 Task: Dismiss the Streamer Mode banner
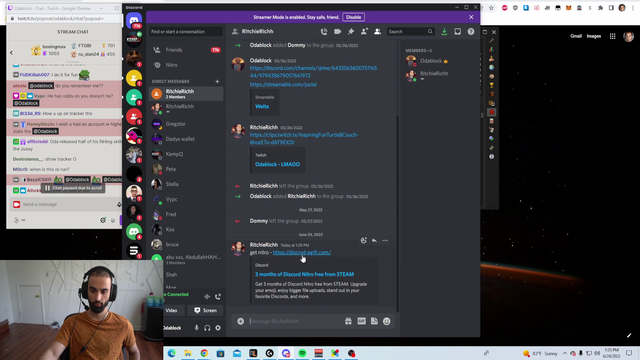(x=471, y=17)
